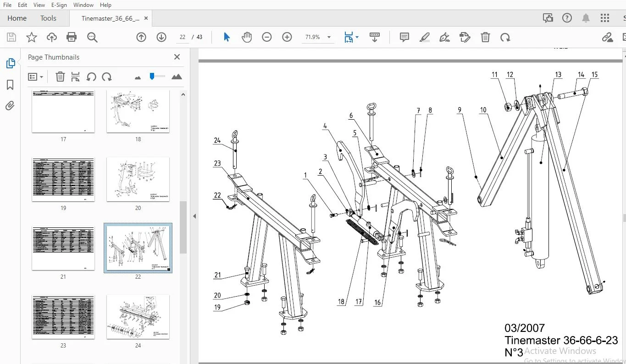Select page 22 thumbnail
This screenshot has height=364, width=626.
pyautogui.click(x=138, y=248)
